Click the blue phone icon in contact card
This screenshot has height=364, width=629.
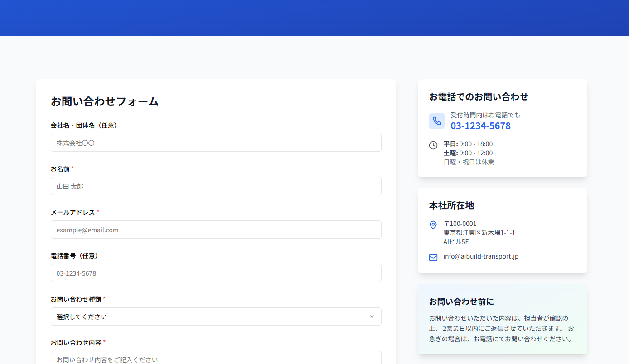[436, 121]
